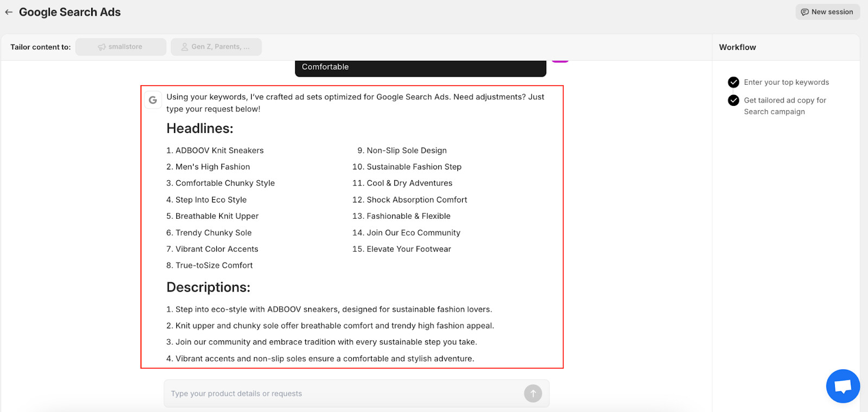Select headline Fashionable & Flexible
This screenshot has height=412, width=868.
click(409, 216)
